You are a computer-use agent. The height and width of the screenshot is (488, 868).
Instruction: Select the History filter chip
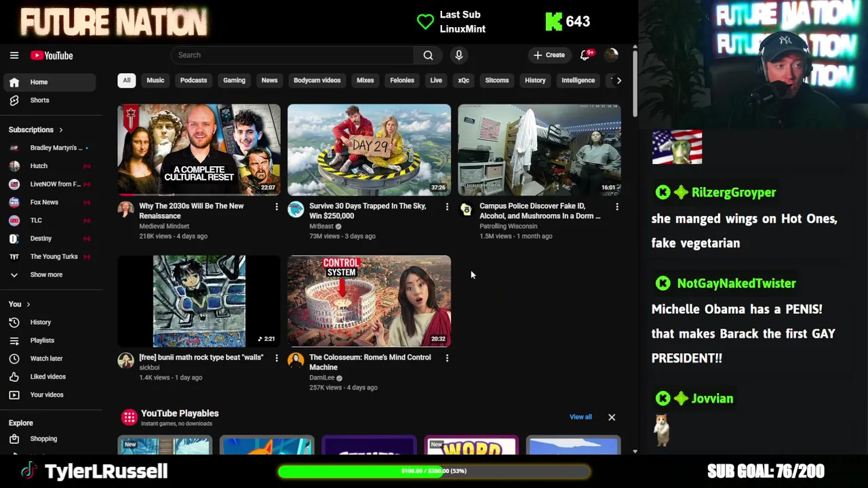(x=535, y=80)
